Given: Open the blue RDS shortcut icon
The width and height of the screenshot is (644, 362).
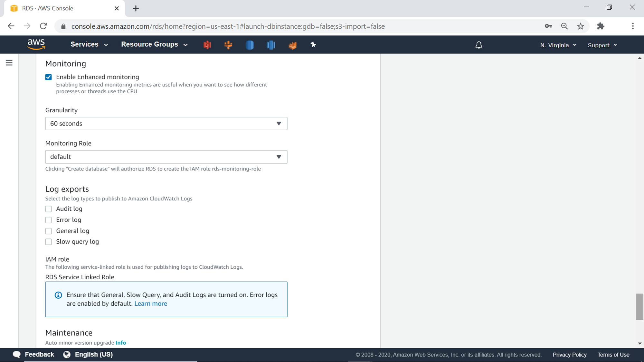Looking at the screenshot, I should (250, 45).
